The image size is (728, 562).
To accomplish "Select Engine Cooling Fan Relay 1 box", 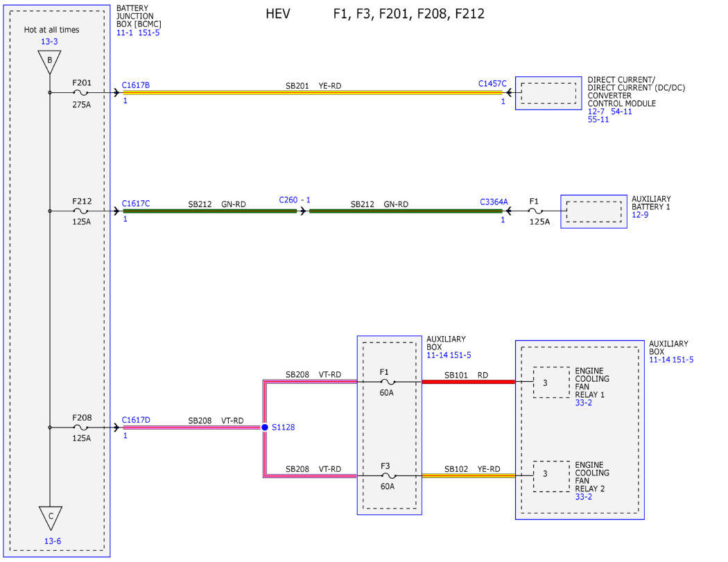I will tap(551, 383).
